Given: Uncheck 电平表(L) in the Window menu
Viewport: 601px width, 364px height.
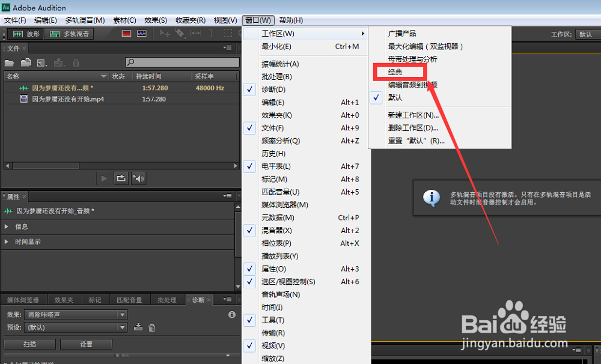Looking at the screenshot, I should 307,166.
